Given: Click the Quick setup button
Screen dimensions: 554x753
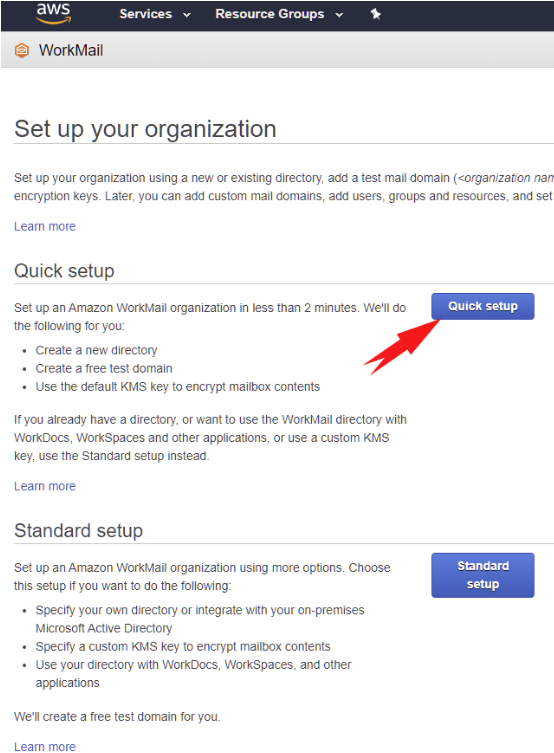Looking at the screenshot, I should (482, 306).
